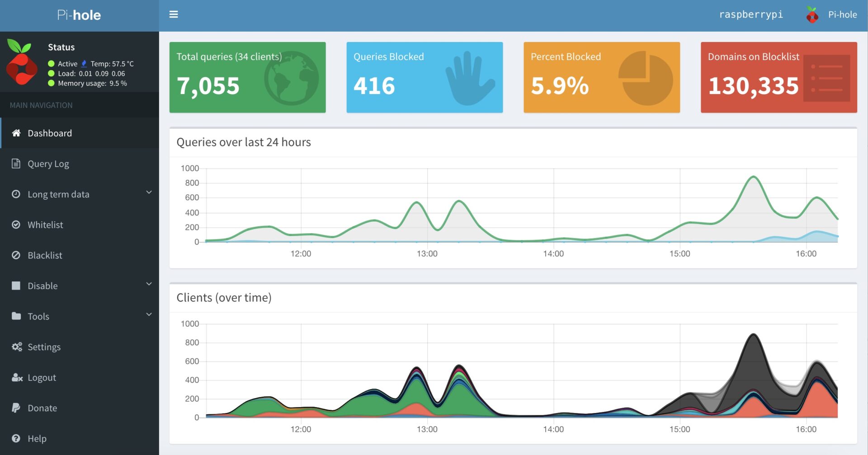Expand the Long term data chevron
This screenshot has height=455, width=868.
click(149, 192)
